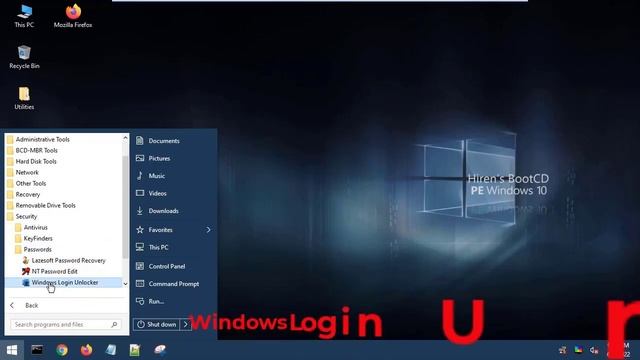This screenshot has height=360, width=640.
Task: Launch Google Chrome from the taskbar
Action: pyautogui.click(x=62, y=350)
